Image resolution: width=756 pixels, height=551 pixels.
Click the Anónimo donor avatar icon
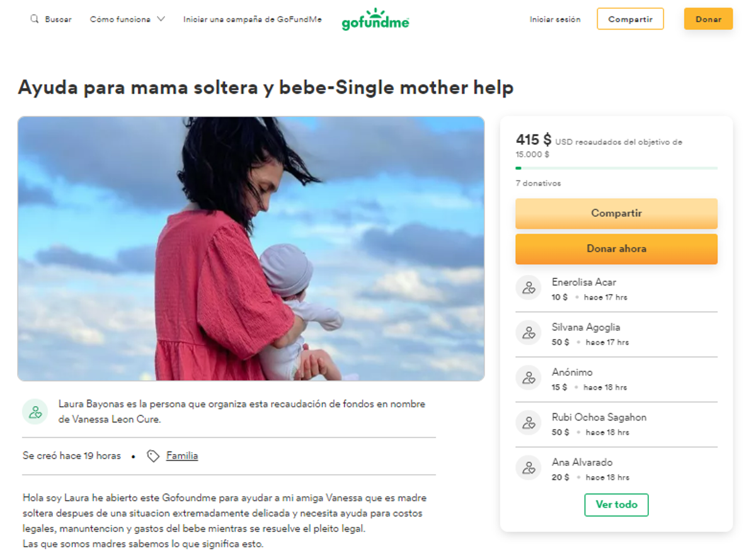pos(529,378)
